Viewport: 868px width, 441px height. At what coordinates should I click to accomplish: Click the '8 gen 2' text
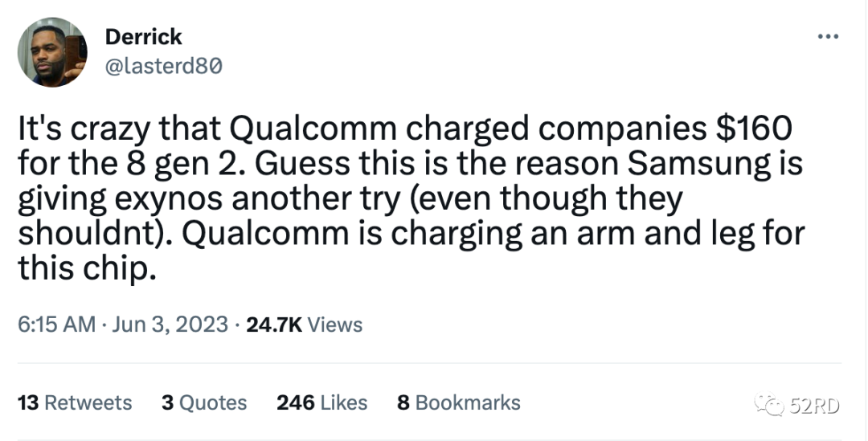pyautogui.click(x=181, y=165)
